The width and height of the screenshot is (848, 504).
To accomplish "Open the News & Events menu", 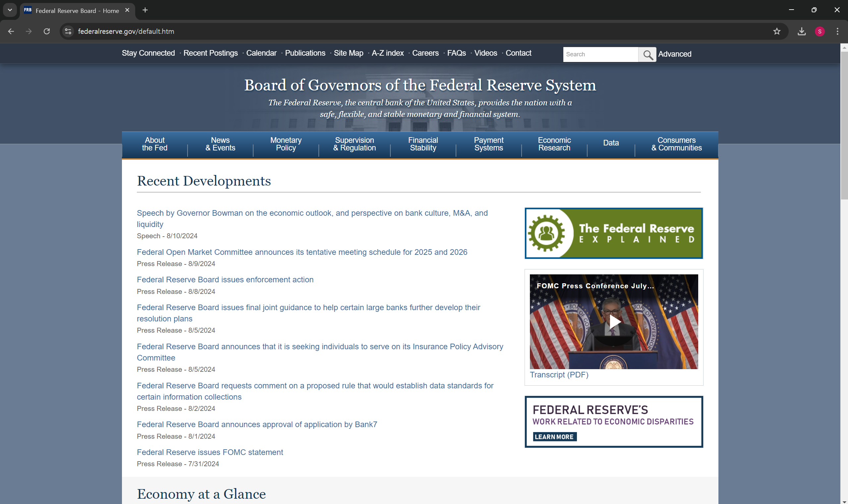I will [220, 144].
